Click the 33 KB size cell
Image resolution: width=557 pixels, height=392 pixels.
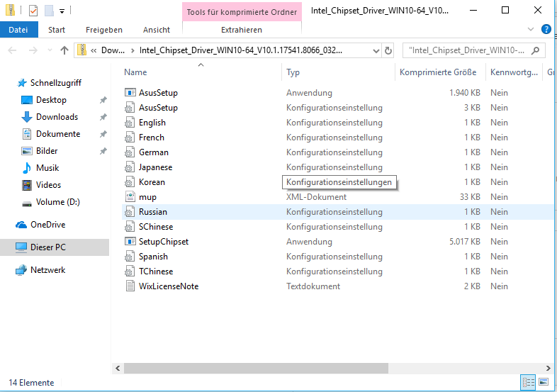coord(470,197)
